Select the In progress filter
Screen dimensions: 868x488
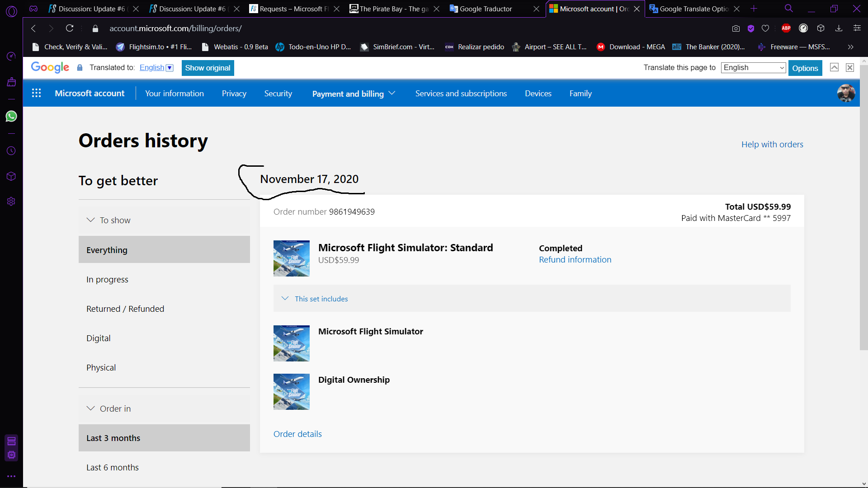point(107,279)
